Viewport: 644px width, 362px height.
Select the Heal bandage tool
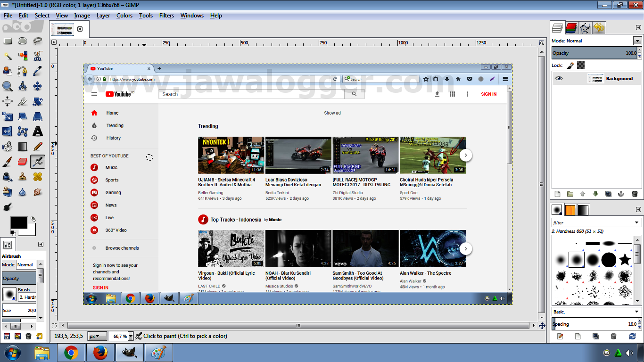pyautogui.click(x=38, y=177)
